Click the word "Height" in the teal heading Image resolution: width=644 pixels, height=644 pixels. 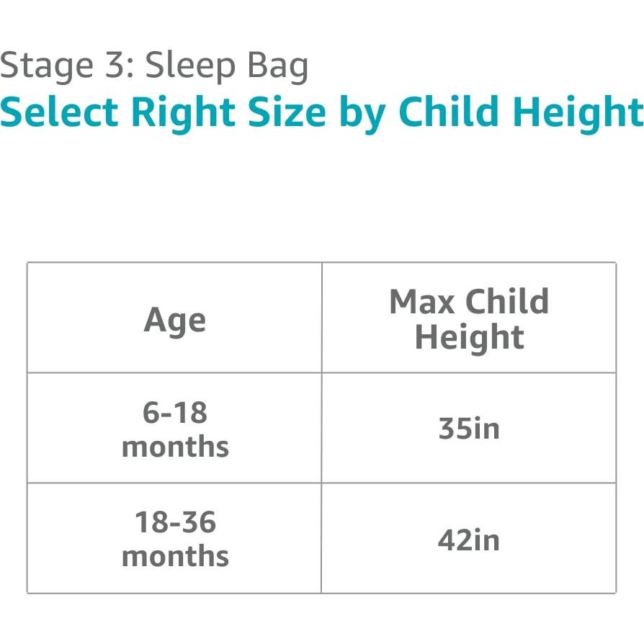coord(576,114)
